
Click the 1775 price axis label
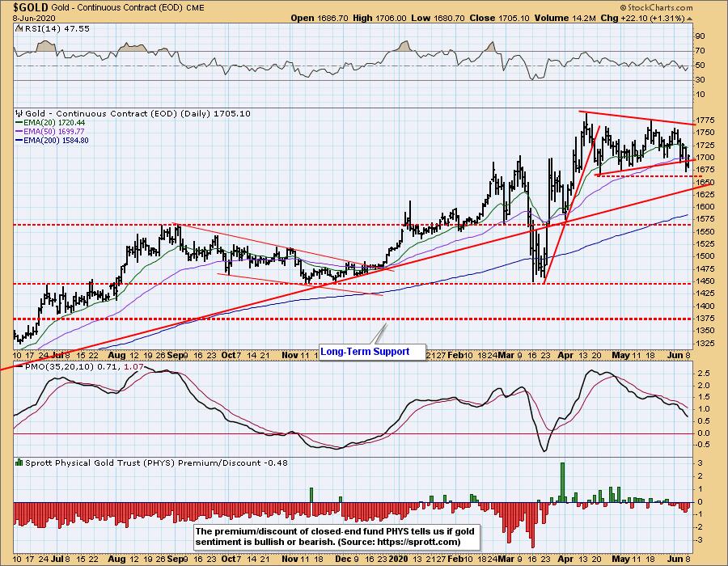(x=705, y=120)
